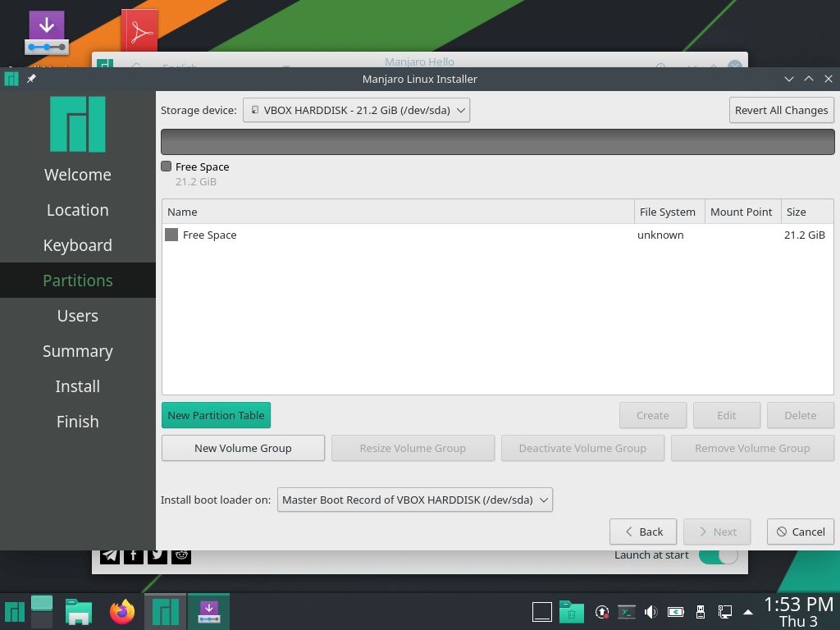Click the New Volume Group button

[243, 448]
